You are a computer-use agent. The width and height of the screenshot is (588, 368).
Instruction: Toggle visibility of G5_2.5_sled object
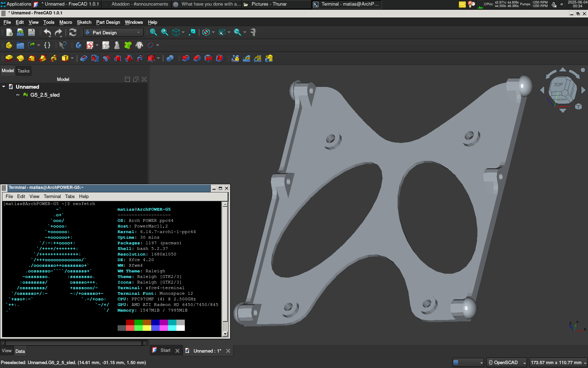[x=18, y=95]
